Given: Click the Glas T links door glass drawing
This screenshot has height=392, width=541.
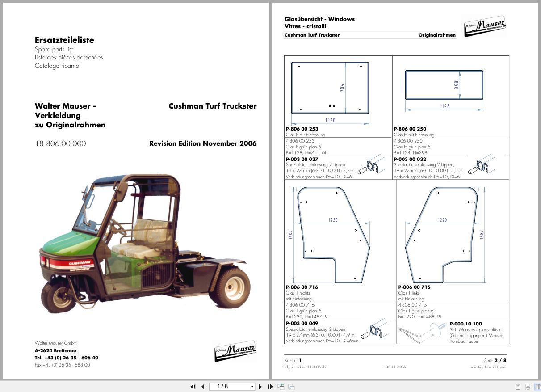Looking at the screenshot, I should 442,235.
